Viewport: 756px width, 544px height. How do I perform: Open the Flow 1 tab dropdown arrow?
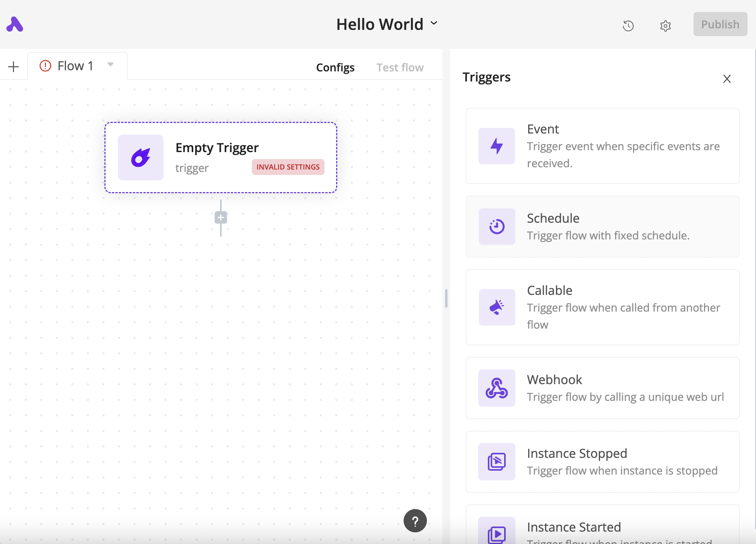[x=111, y=64]
